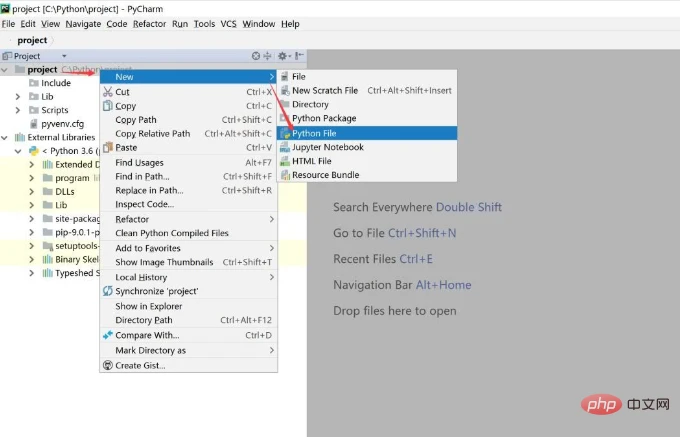Choose Copy Path context menu entry
Viewport: 680px width, 437px height.
[189, 120]
